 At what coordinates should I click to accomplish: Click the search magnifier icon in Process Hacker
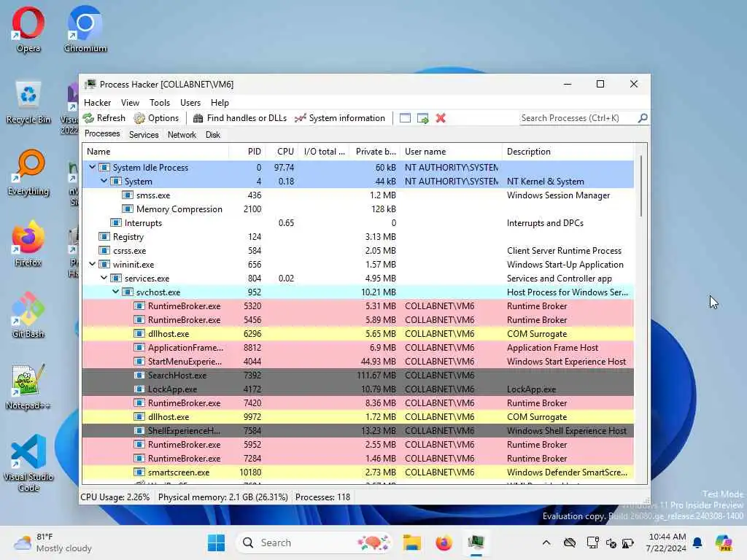click(643, 117)
